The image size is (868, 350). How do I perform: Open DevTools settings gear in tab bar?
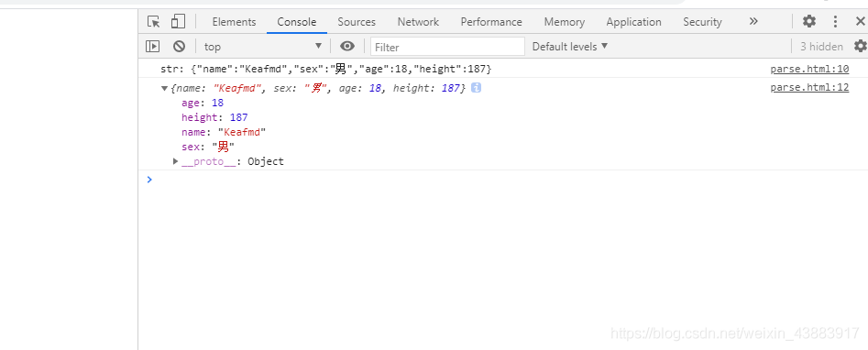coord(809,22)
